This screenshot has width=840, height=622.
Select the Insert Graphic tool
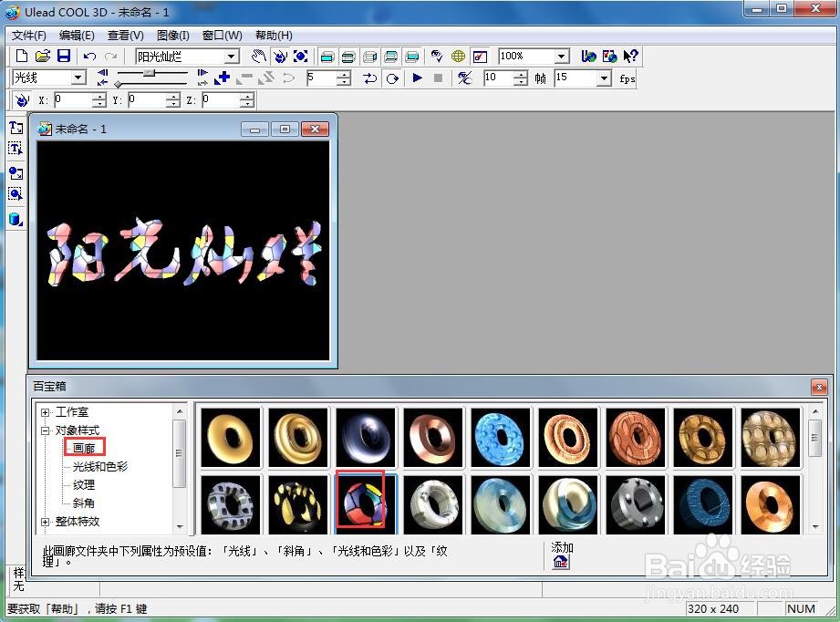click(x=16, y=173)
